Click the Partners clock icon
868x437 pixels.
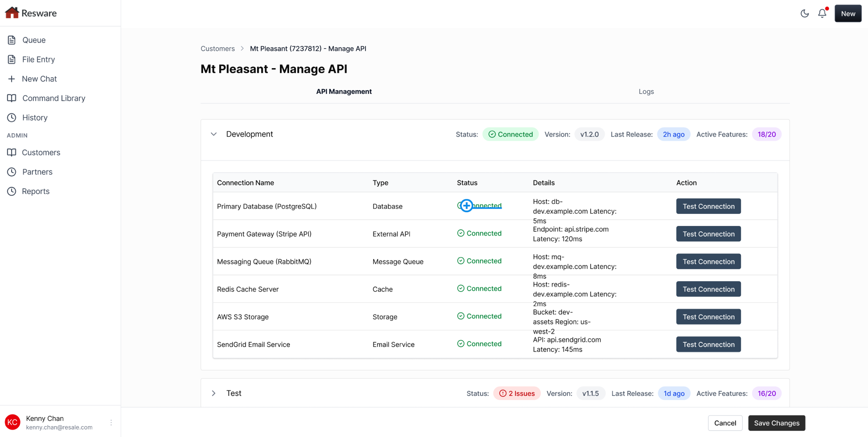point(12,172)
